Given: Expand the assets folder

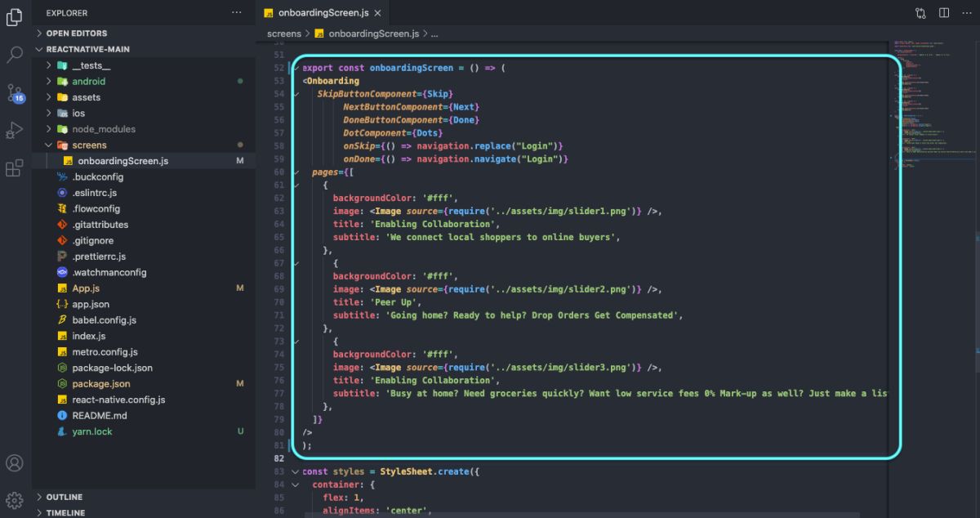Looking at the screenshot, I should pyautogui.click(x=144, y=97).
